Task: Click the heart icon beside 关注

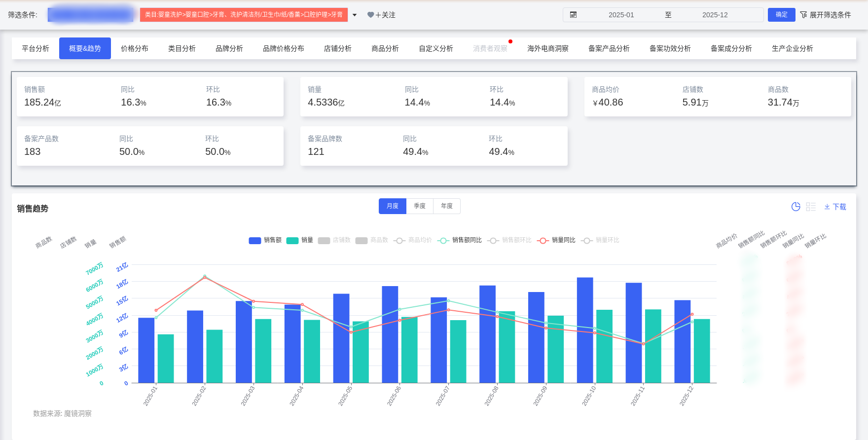Action: (x=370, y=15)
